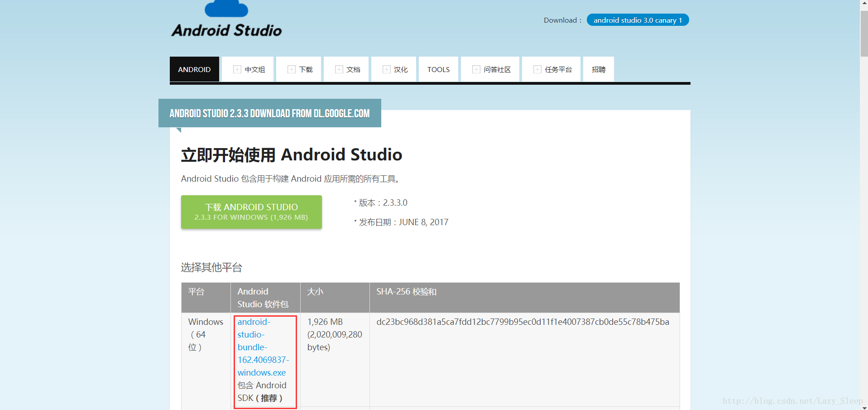Click the Android Studio logo
The image size is (868, 410).
click(x=226, y=19)
